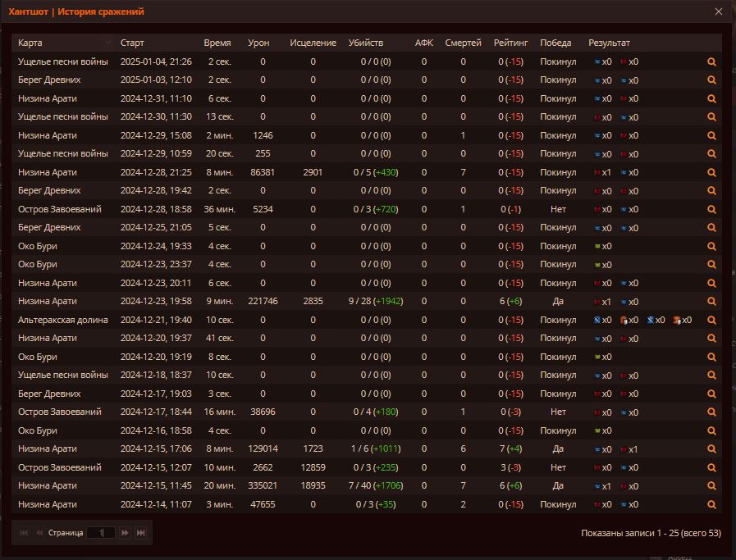Jump to last page of records
The width and height of the screenshot is (736, 560).
pos(140,533)
